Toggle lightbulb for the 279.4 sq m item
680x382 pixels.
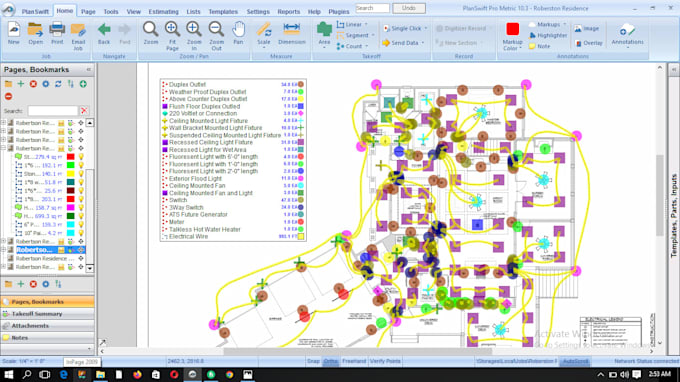(81, 157)
